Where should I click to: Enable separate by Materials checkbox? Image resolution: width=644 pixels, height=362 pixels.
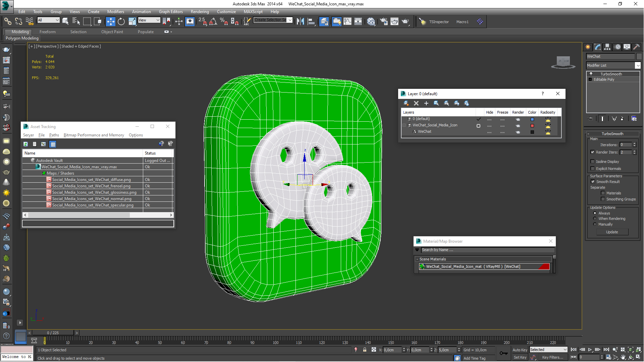pos(603,193)
